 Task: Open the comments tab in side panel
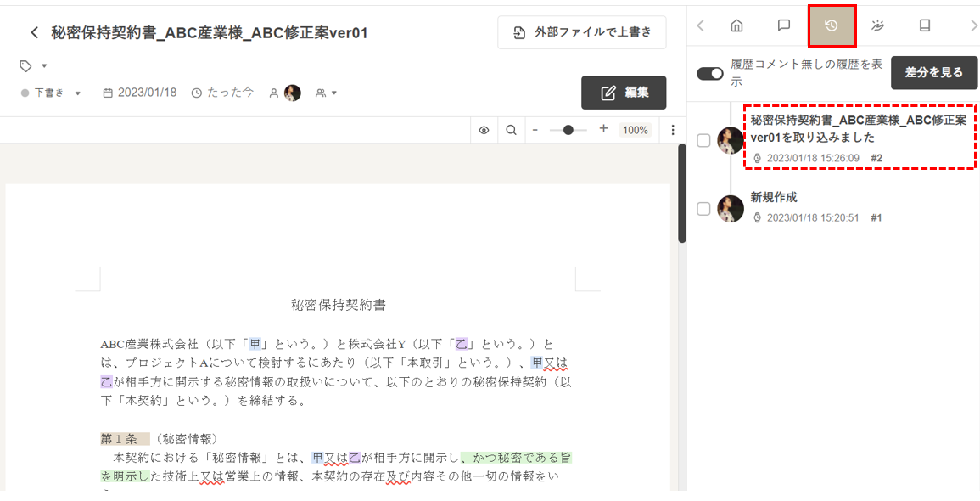[x=784, y=25]
